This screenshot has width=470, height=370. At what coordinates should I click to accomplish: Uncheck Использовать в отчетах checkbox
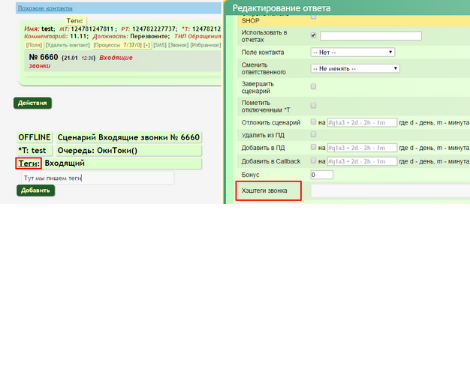coord(313,35)
